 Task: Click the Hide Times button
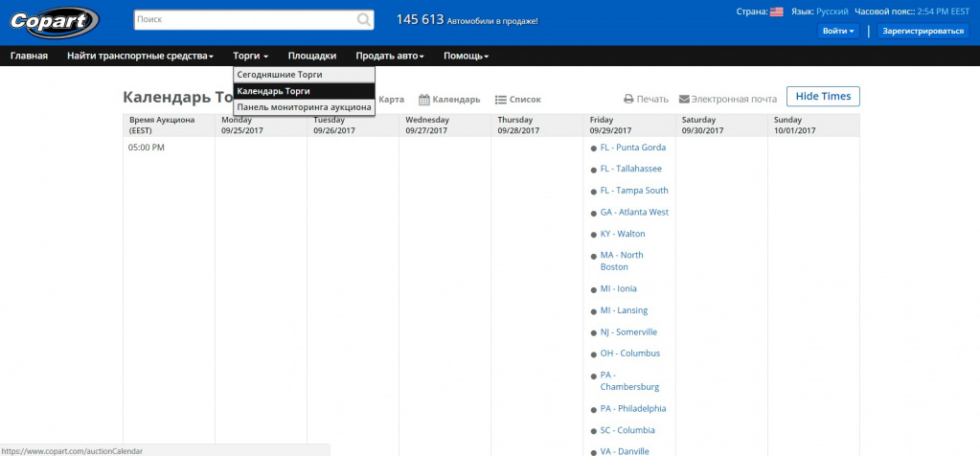pyautogui.click(x=823, y=96)
